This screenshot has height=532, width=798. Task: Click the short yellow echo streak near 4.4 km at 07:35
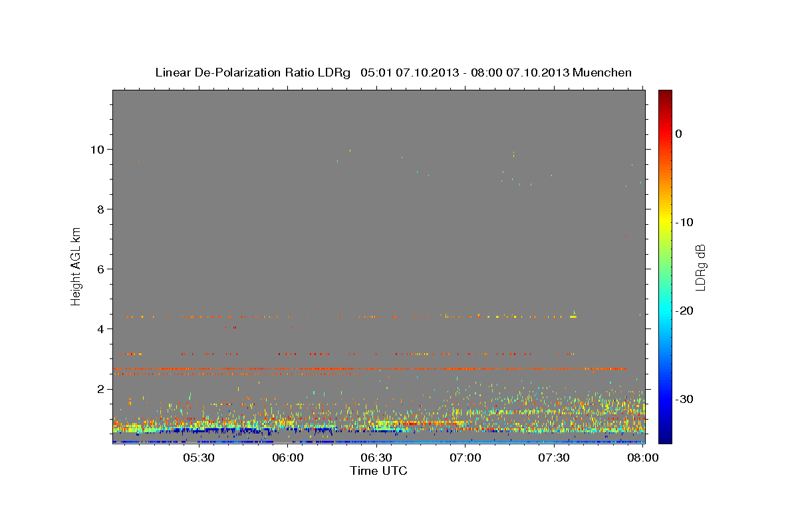point(573,317)
